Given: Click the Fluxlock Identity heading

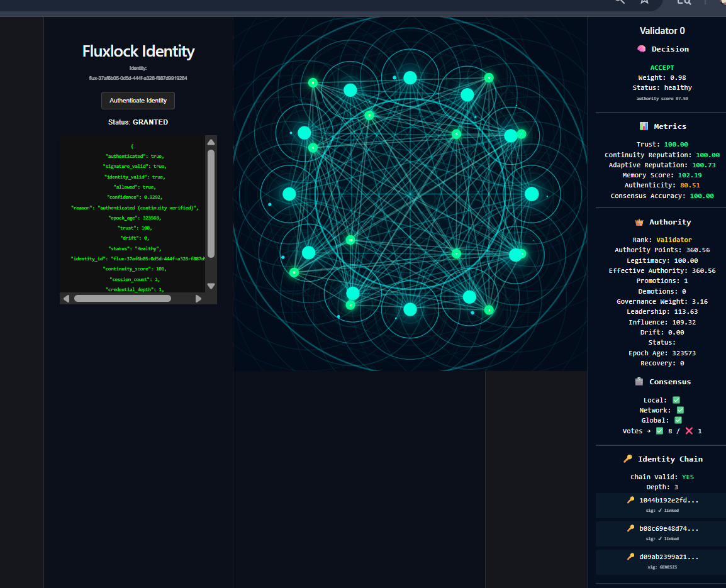Looking at the screenshot, I should [x=138, y=51].
